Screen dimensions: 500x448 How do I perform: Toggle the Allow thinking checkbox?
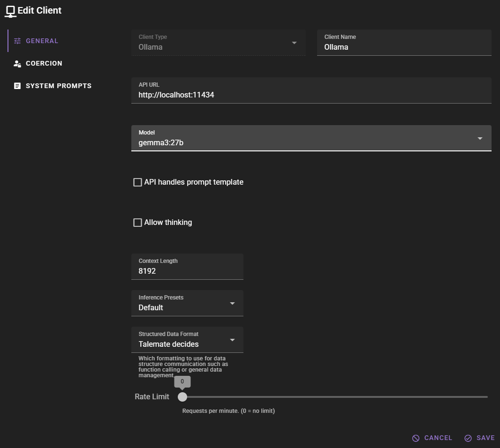pos(137,223)
